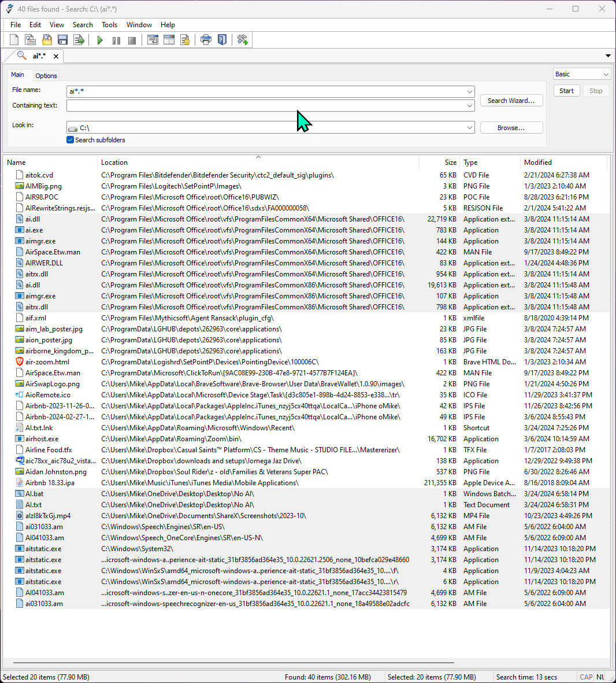Expand the File name dropdown arrow

click(469, 91)
